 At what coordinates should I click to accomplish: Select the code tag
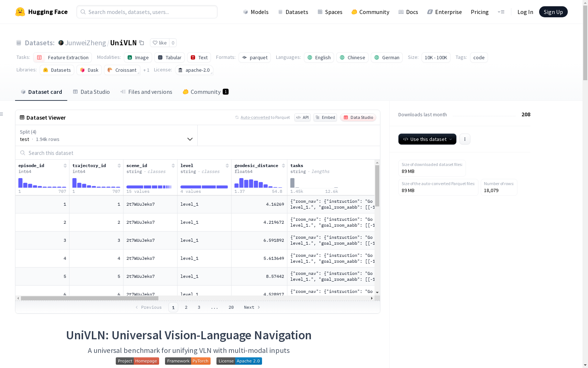click(x=479, y=57)
